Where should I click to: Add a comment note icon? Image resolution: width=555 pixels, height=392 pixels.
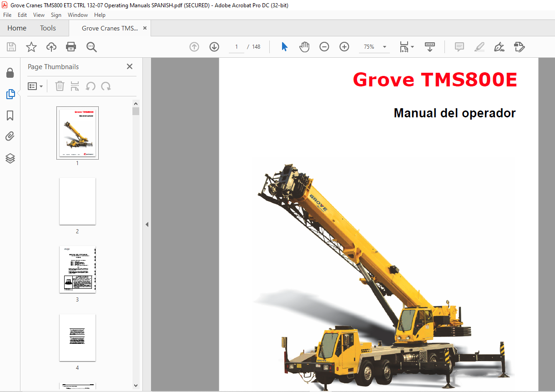459,47
